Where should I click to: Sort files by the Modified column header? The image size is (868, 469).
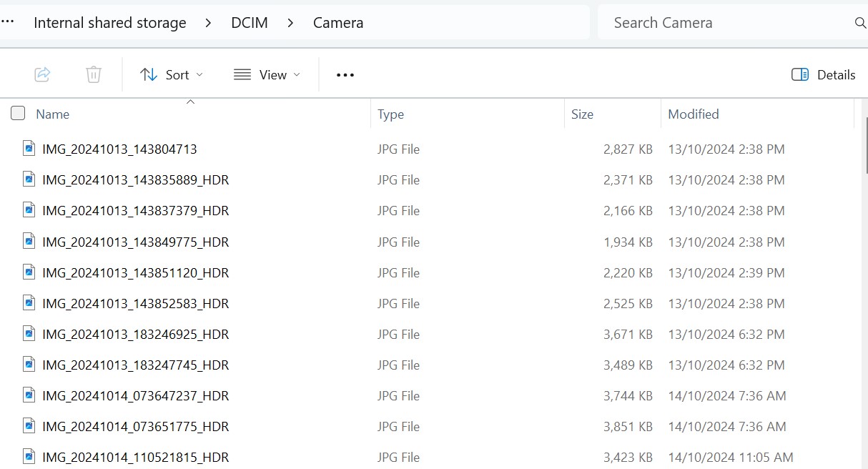click(693, 114)
